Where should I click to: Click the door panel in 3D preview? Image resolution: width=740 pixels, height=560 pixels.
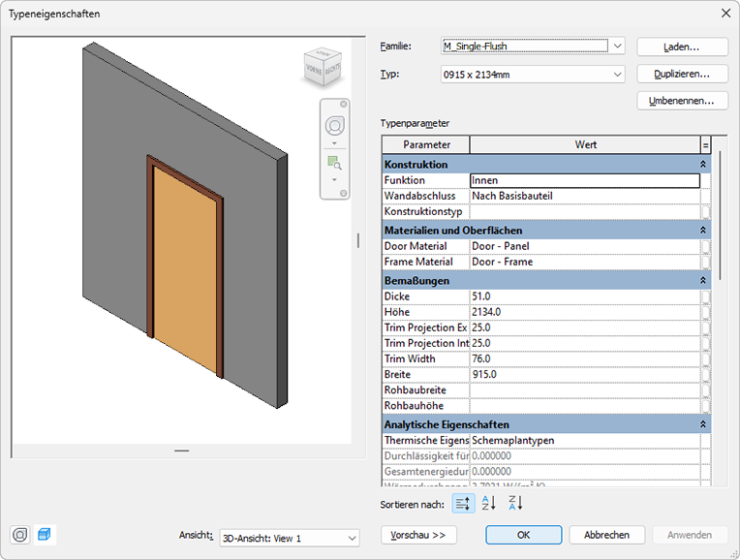click(x=185, y=269)
